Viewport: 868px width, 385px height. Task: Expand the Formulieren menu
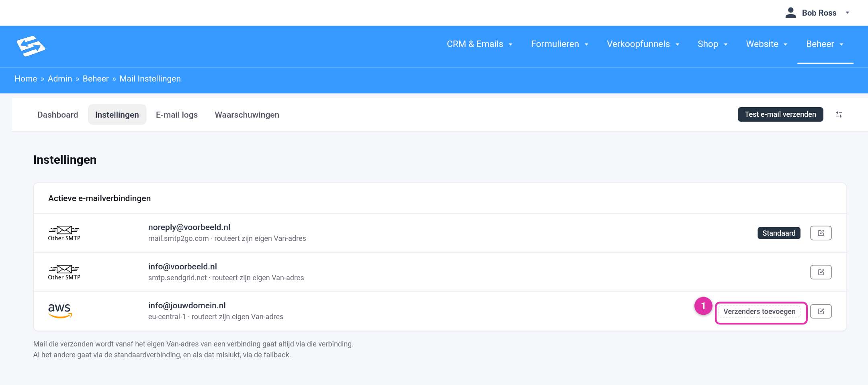[x=559, y=44]
